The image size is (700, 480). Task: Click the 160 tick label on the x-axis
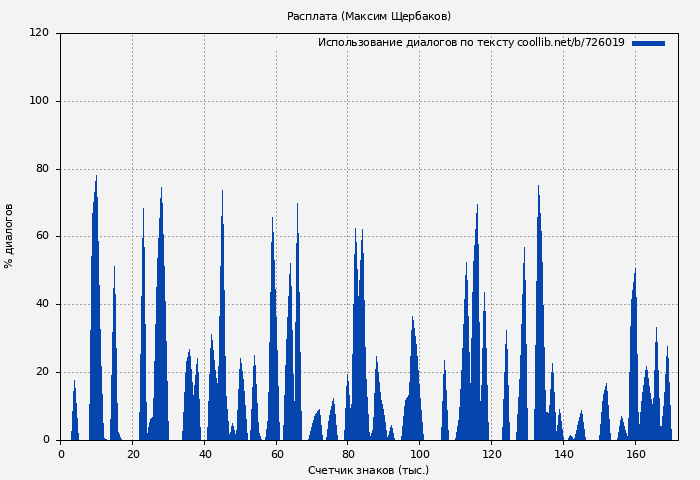pos(635,454)
